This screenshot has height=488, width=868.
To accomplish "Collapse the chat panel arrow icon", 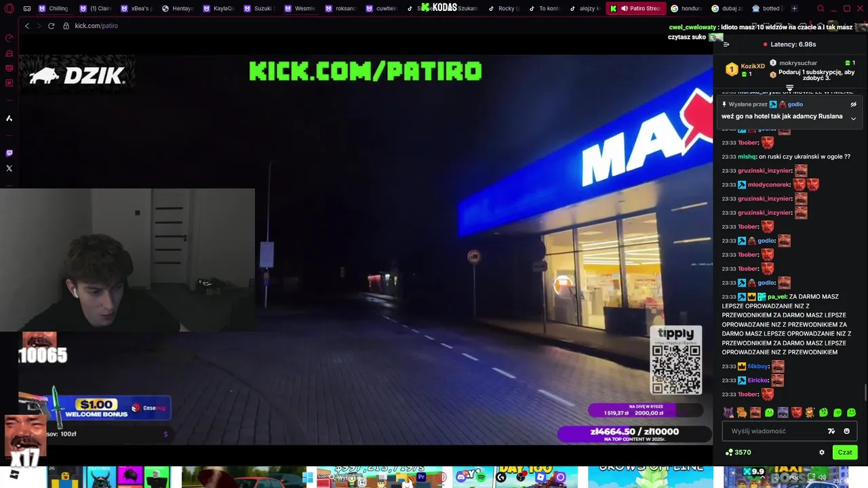I will click(x=726, y=44).
